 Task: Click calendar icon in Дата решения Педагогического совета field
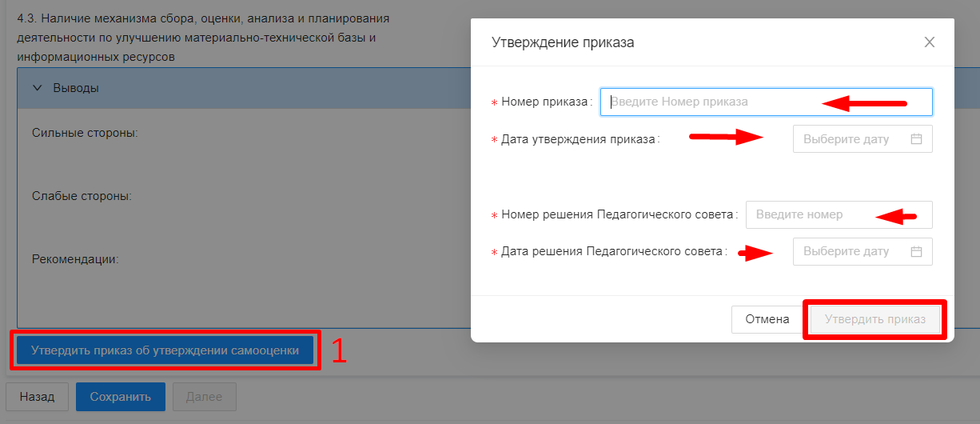(x=916, y=251)
